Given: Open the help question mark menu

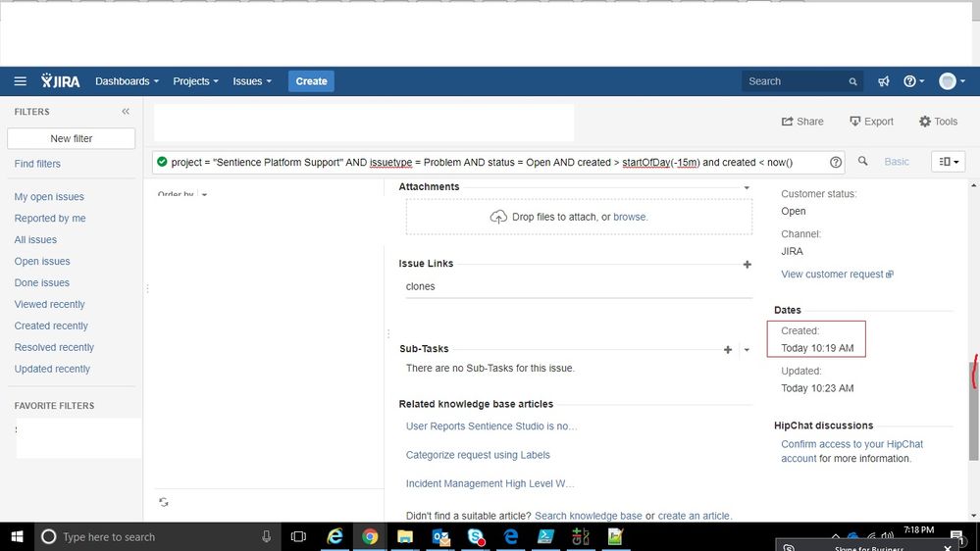Looking at the screenshot, I should pyautogui.click(x=913, y=81).
